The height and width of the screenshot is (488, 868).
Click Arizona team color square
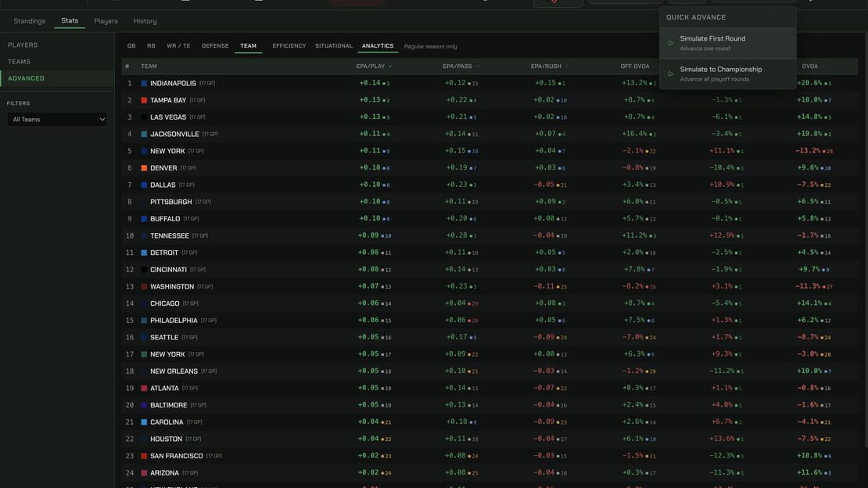click(144, 473)
